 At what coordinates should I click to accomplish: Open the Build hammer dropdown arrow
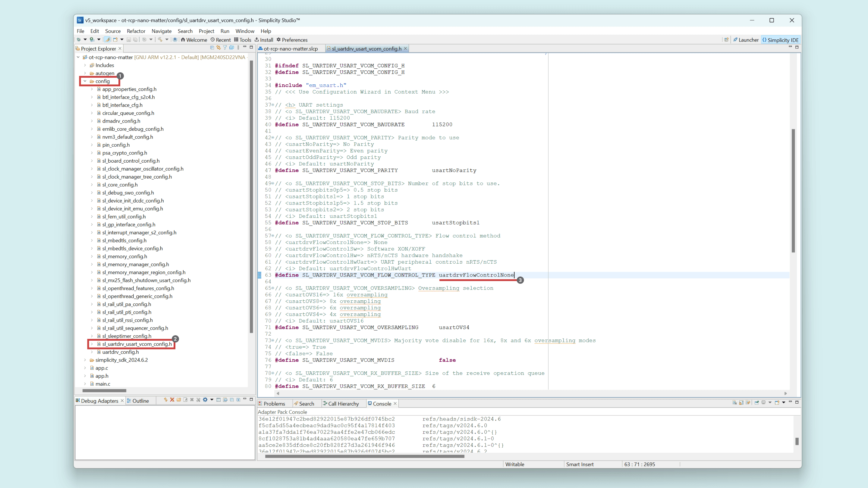click(x=167, y=40)
